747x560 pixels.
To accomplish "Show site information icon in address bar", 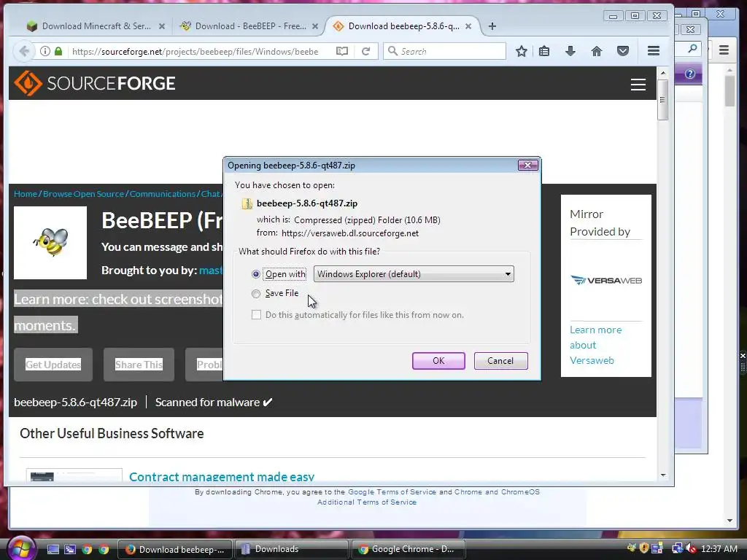I will point(44,52).
